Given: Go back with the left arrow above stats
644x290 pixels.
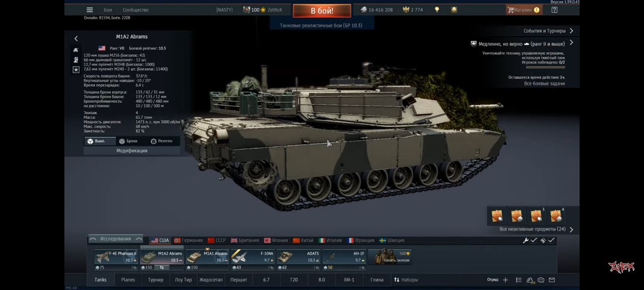Looking at the screenshot, I should pyautogui.click(x=76, y=38).
